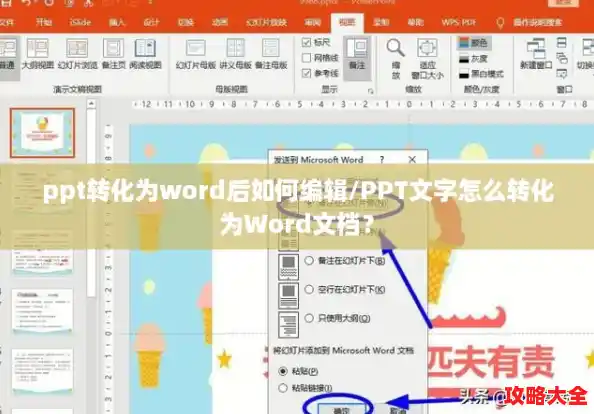Screen dimensions: 594x414
Task: Open Handout Master (讲义母版) view
Action: (236, 54)
